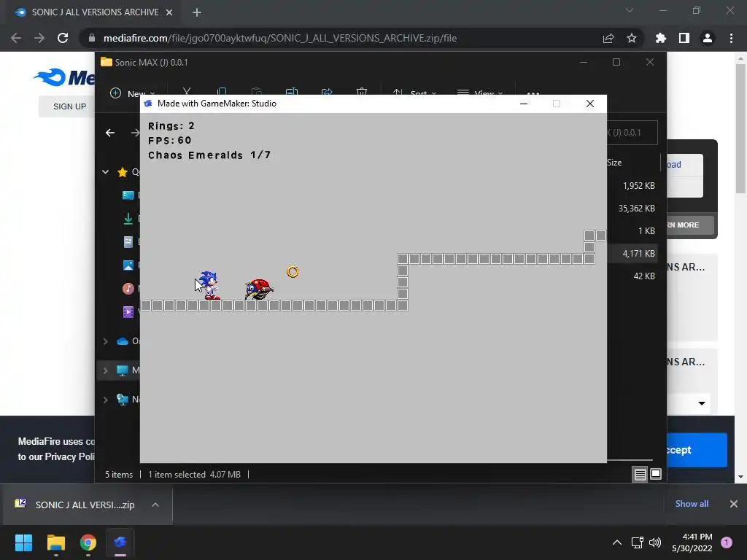Click the Explorer search box
The width and height of the screenshot is (747, 560).
pyautogui.click(x=632, y=133)
